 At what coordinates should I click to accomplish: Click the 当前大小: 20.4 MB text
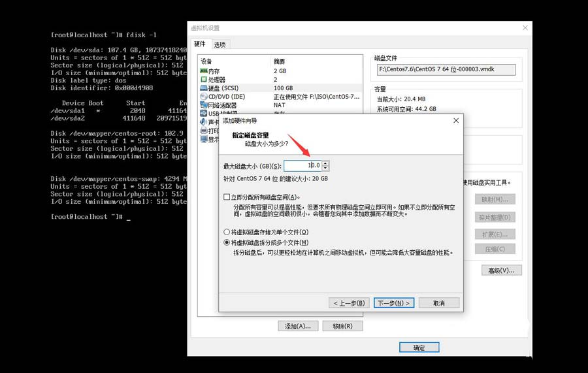tap(401, 99)
